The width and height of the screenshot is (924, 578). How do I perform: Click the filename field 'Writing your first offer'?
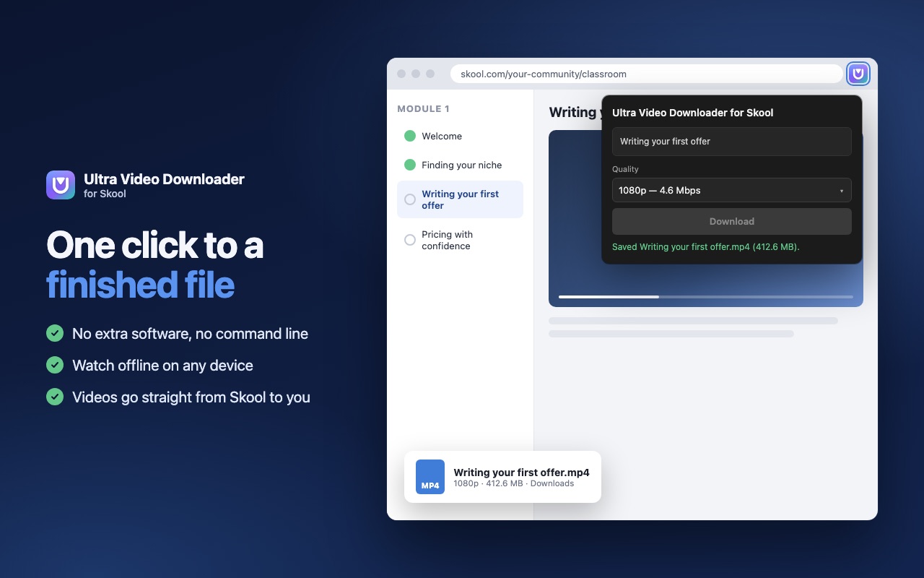(x=732, y=142)
